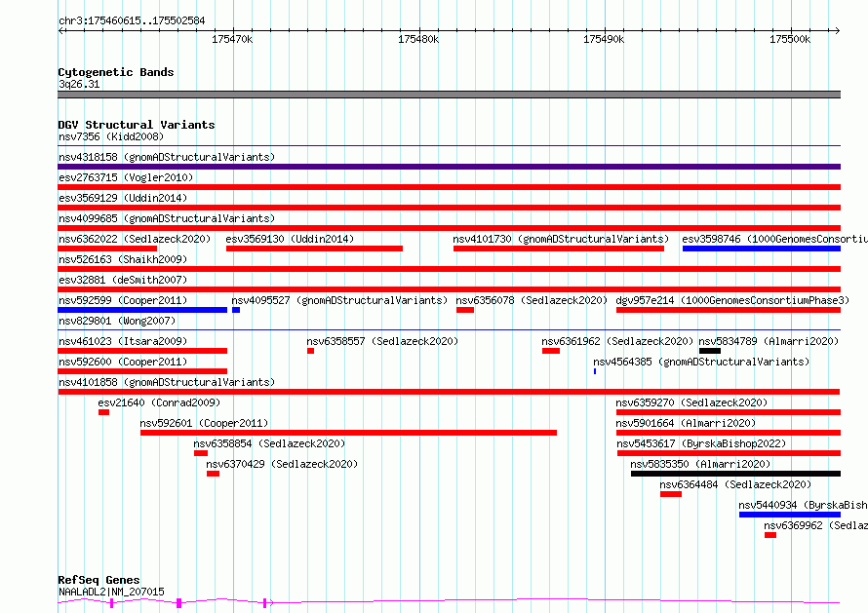The width and height of the screenshot is (868, 613).
Task: Select black nsv5834789 (Almarri2020) bar
Action: pyautogui.click(x=710, y=351)
